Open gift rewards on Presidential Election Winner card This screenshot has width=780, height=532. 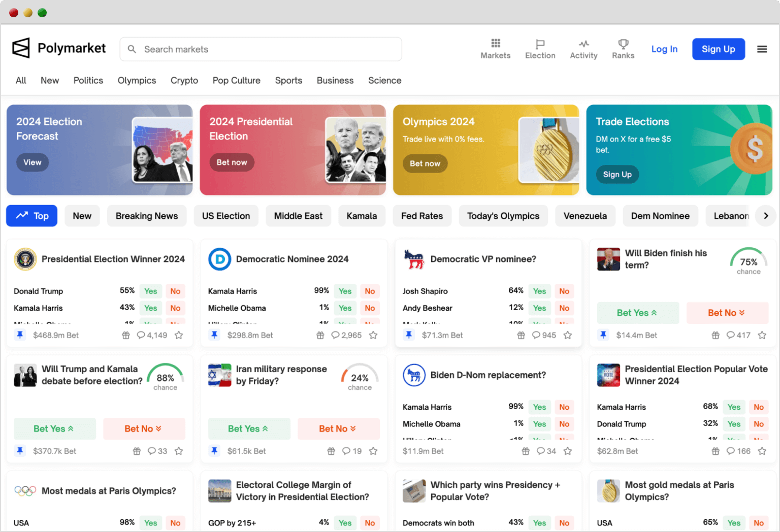pos(126,335)
